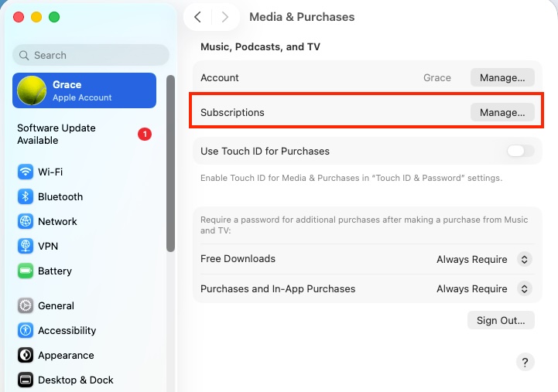This screenshot has height=392, width=558.
Task: Click the Music, Podcasts, and TV heading
Action: (x=260, y=47)
